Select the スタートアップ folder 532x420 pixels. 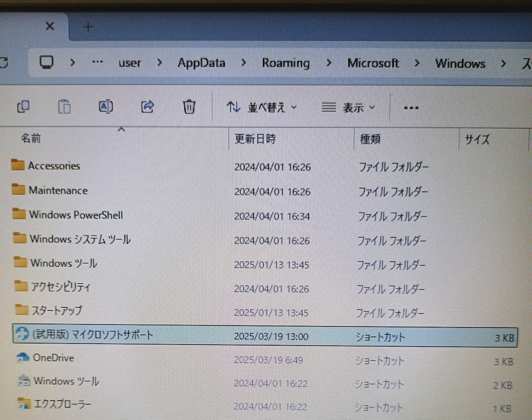56,311
